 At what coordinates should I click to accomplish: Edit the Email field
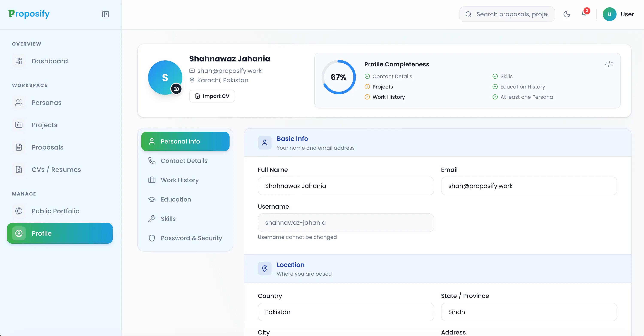529,186
